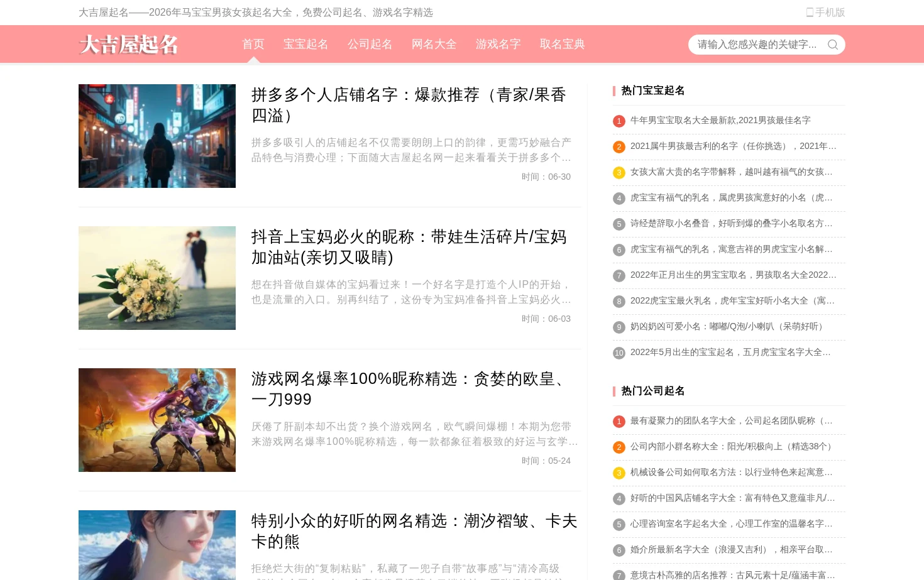Viewport: 924px width, 580px height.
Task: Click the search magnifier icon
Action: (x=833, y=45)
